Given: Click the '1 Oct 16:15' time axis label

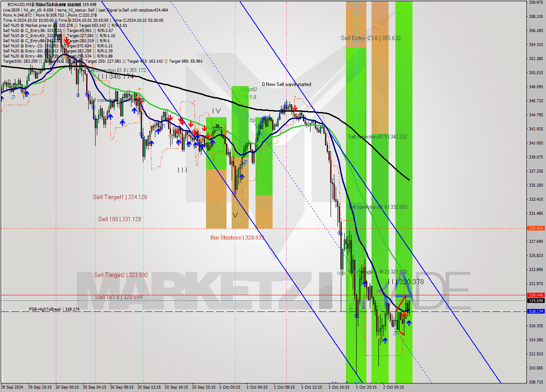Looking at the screenshot, I should 339,387.
